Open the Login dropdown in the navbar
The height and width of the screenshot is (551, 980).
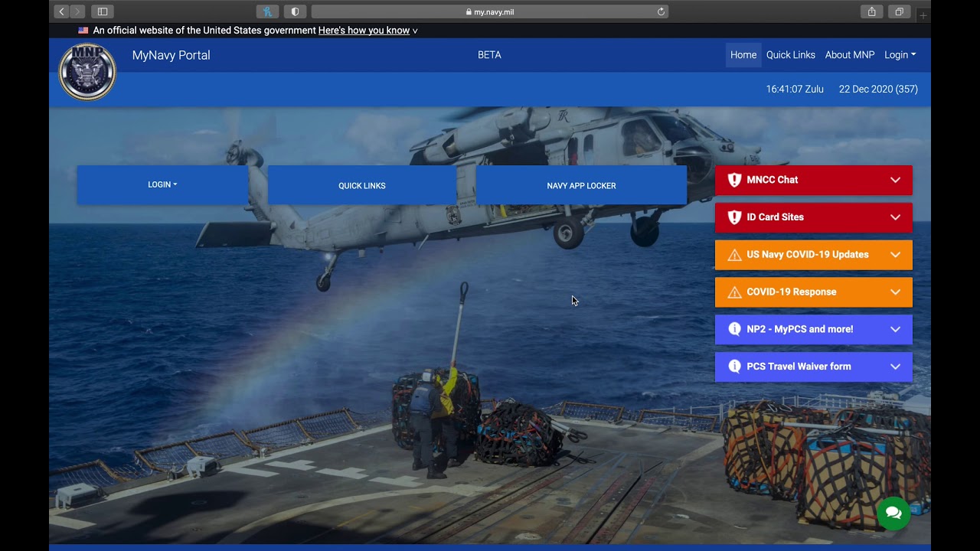click(x=900, y=55)
